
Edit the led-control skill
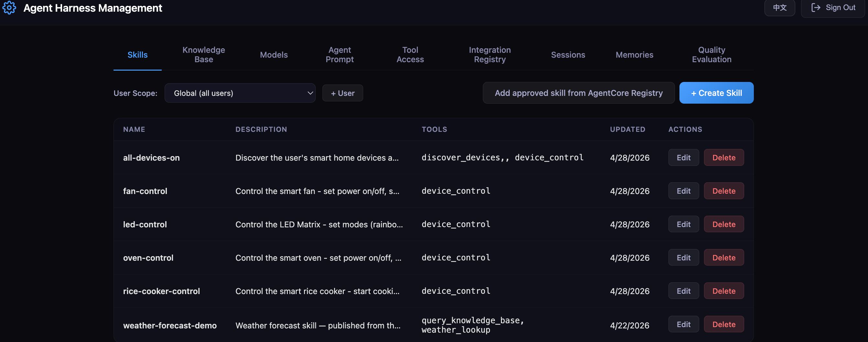pyautogui.click(x=683, y=224)
